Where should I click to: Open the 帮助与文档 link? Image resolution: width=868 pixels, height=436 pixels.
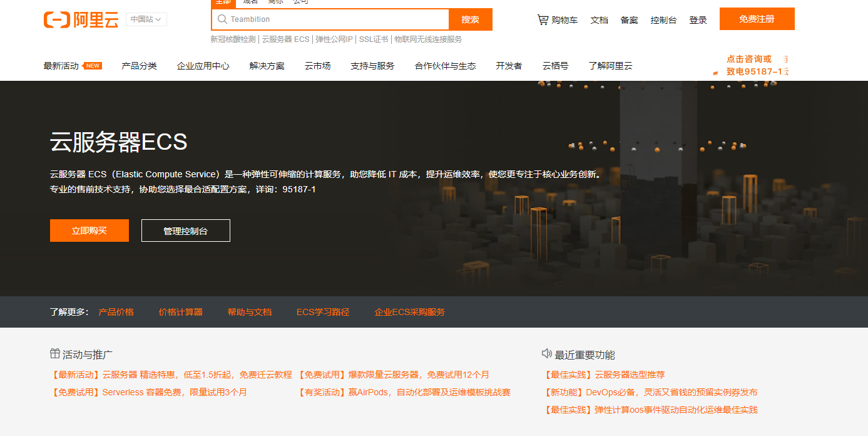[x=250, y=312]
